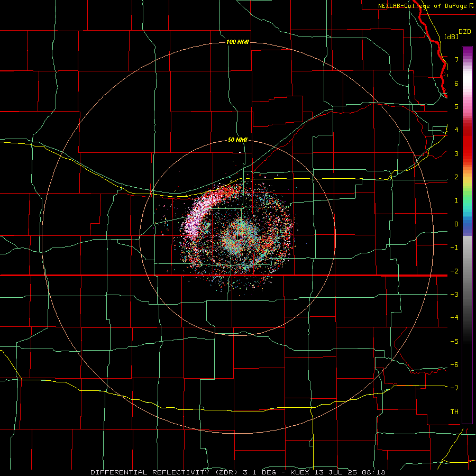Select the 0 value on color scale
This screenshot has height=476, width=476.
click(x=456, y=224)
